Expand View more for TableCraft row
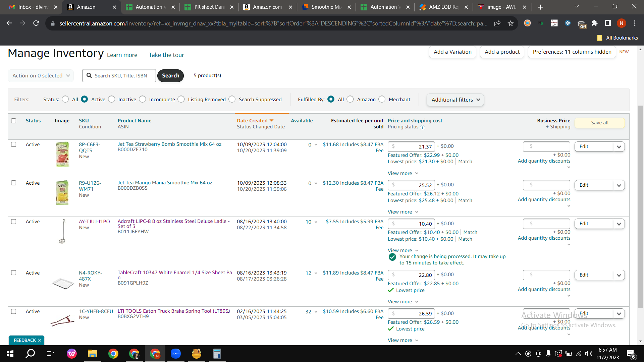644x362 pixels. point(403,302)
